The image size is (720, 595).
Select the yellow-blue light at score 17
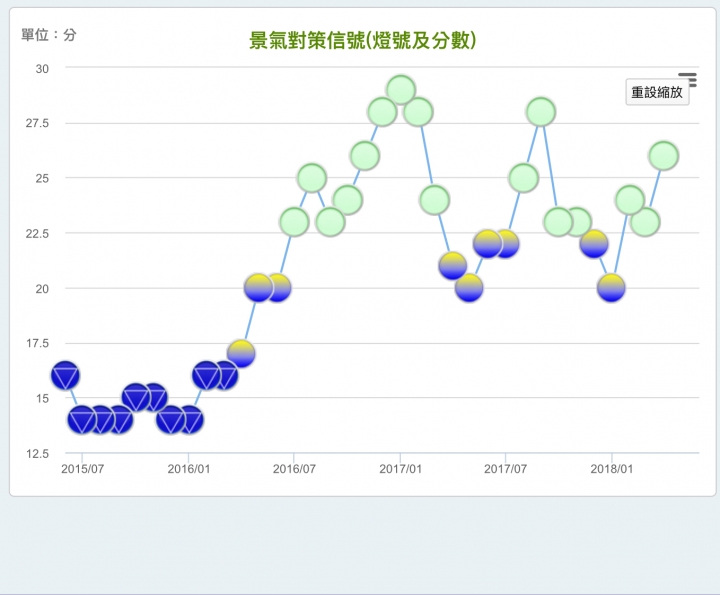point(241,354)
